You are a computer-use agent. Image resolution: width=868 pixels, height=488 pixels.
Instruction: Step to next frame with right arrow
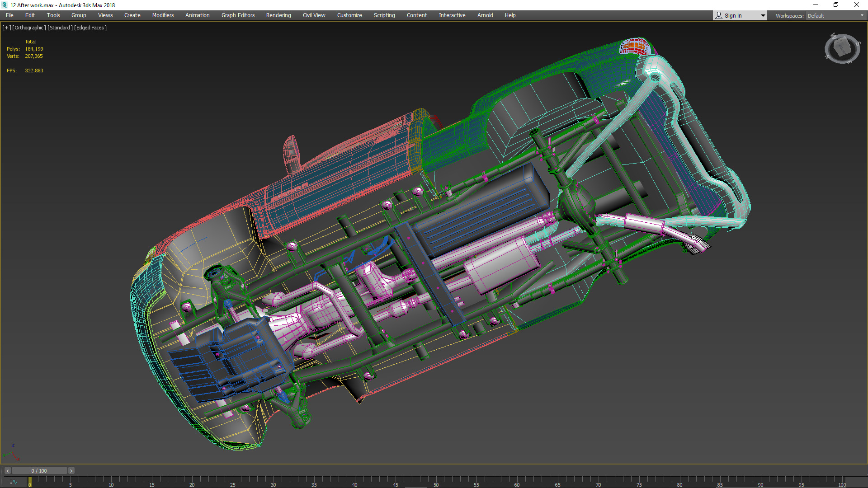(71, 471)
